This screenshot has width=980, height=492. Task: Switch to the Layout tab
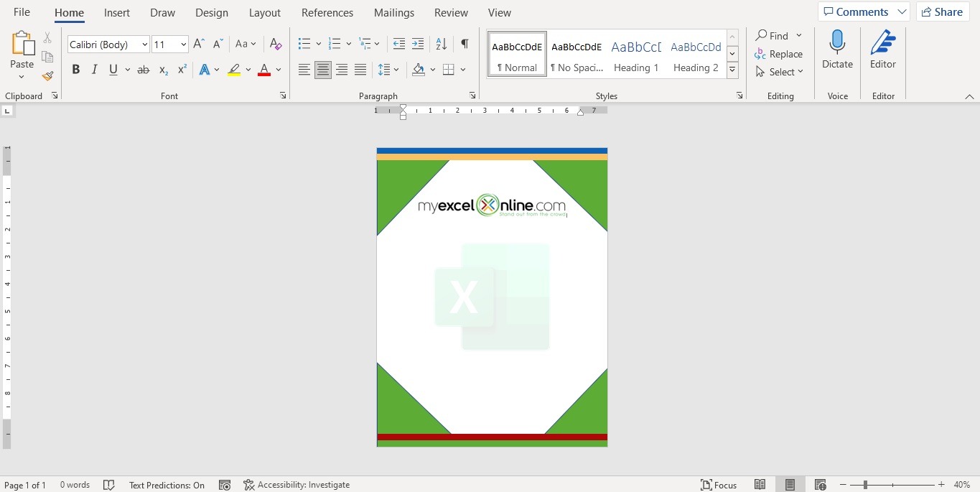coord(265,13)
